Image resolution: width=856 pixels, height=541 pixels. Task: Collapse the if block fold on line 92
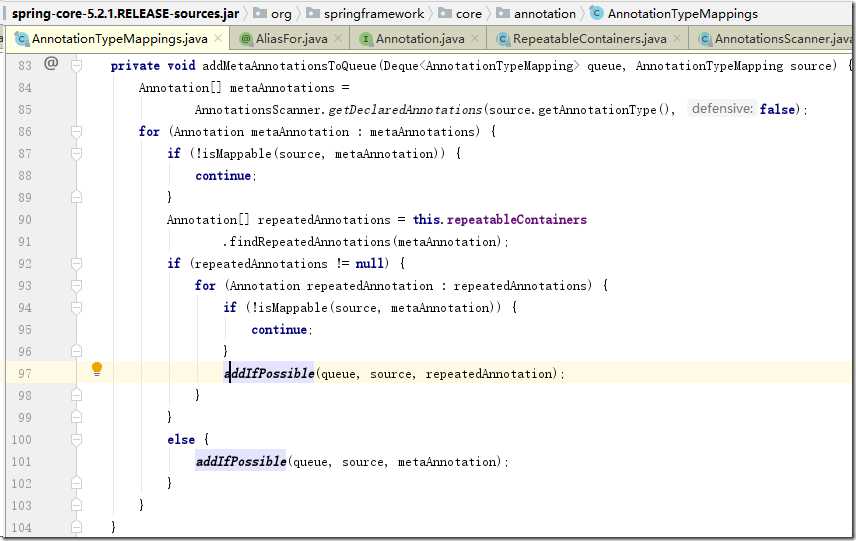(x=76, y=264)
